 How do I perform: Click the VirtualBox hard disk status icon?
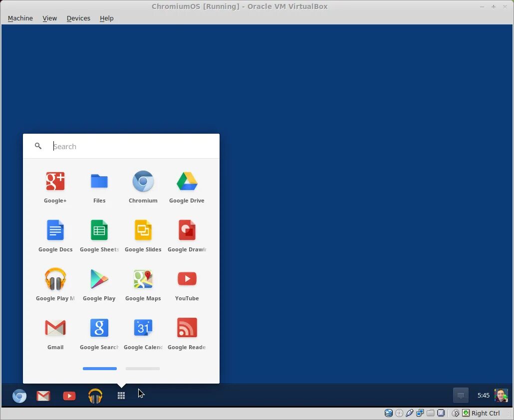(x=388, y=413)
